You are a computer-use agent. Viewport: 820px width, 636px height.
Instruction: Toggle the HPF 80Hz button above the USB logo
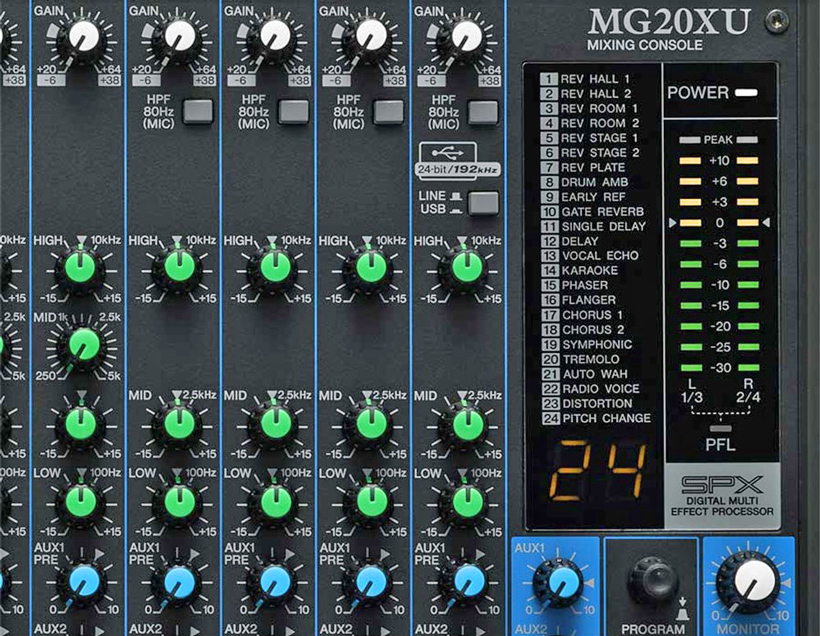click(483, 111)
